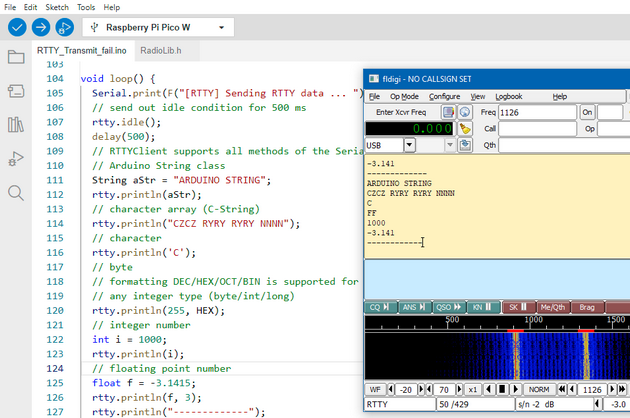
Task: Click the fast-increase double-right arrow by 1126
Action: coord(622,389)
